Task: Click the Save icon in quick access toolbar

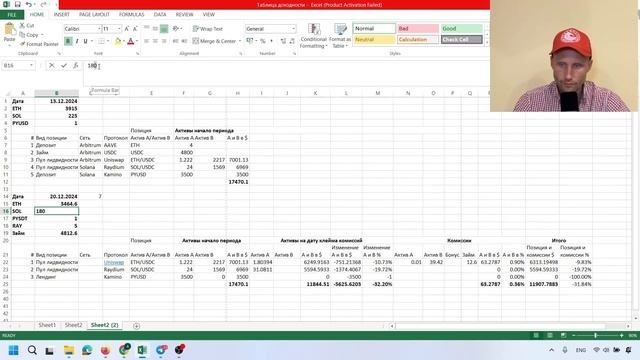Action: click(18, 4)
